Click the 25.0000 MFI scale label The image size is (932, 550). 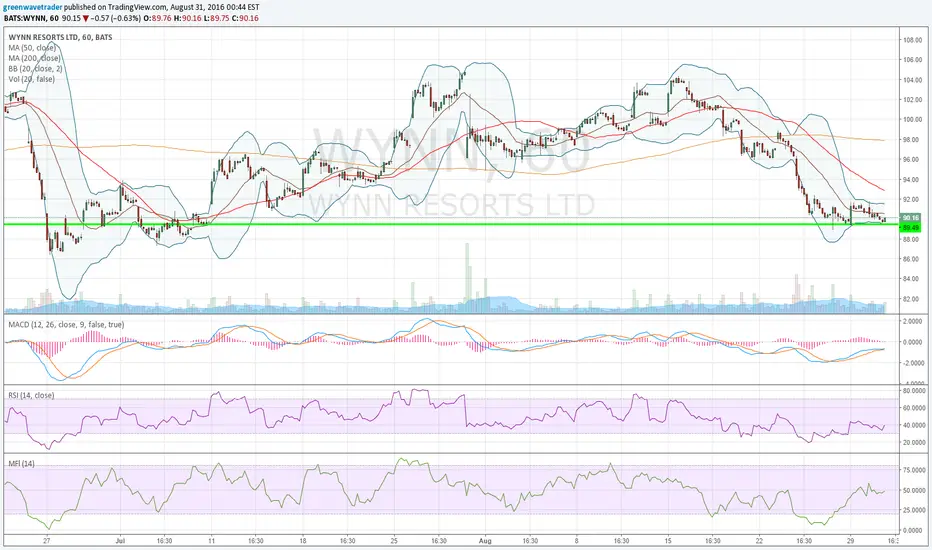pos(912,510)
